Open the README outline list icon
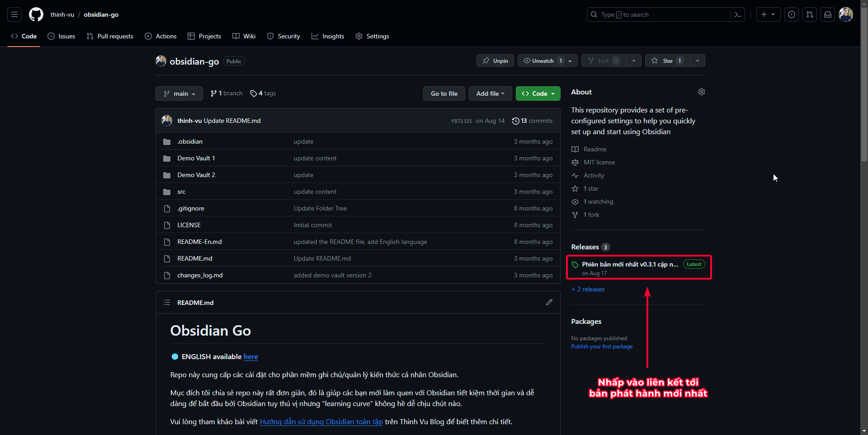868x435 pixels. tap(167, 302)
